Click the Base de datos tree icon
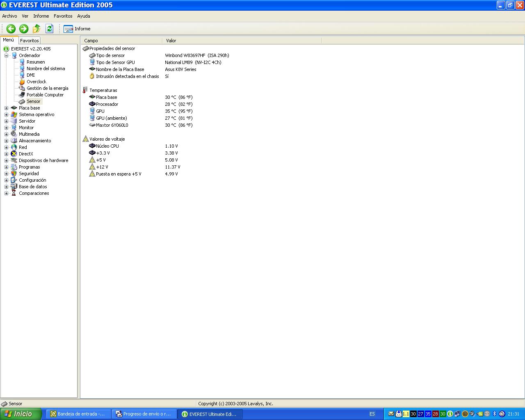The width and height of the screenshot is (525, 420). pos(14,187)
